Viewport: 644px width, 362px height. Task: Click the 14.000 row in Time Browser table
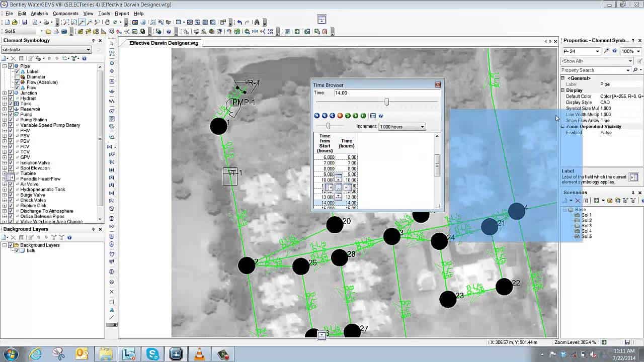coord(336,203)
